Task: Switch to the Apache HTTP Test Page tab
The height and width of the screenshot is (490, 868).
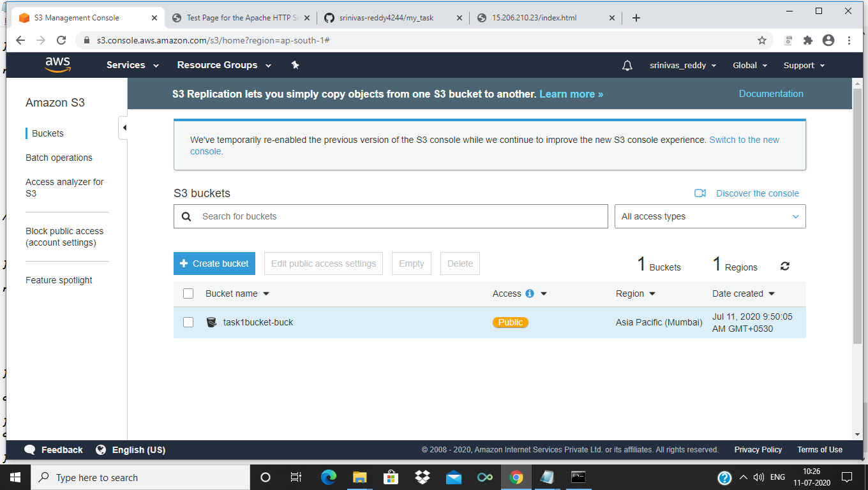Action: point(241,18)
